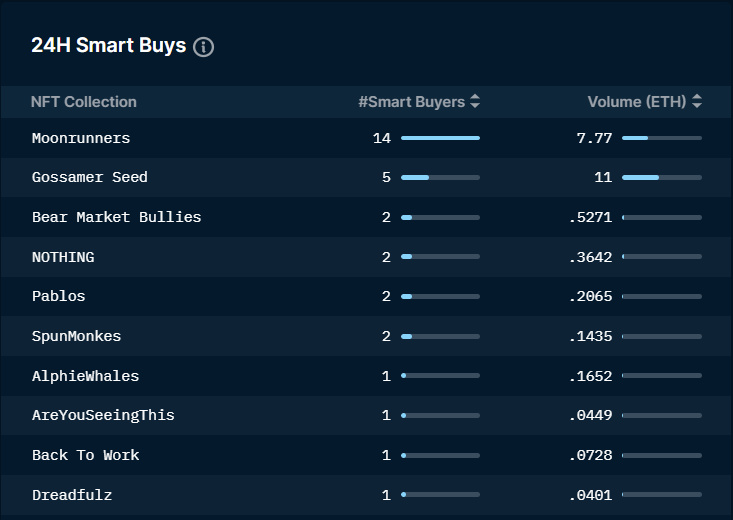Open the AreYouSeeingThis collection

(x=103, y=415)
